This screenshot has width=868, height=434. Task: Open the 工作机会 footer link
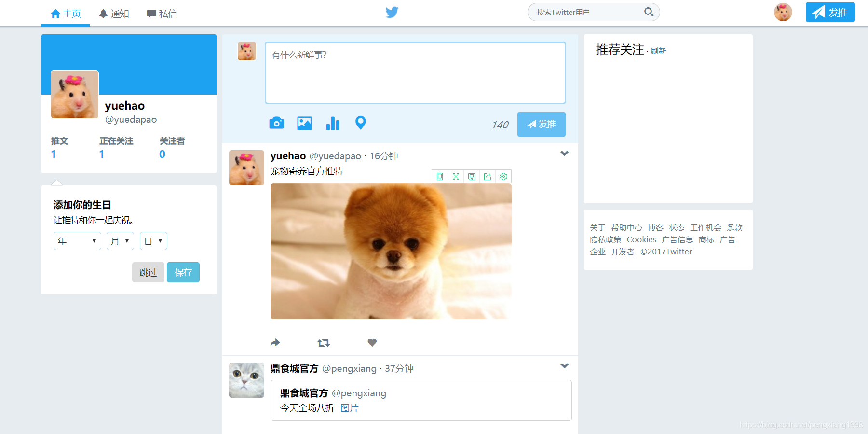705,227
